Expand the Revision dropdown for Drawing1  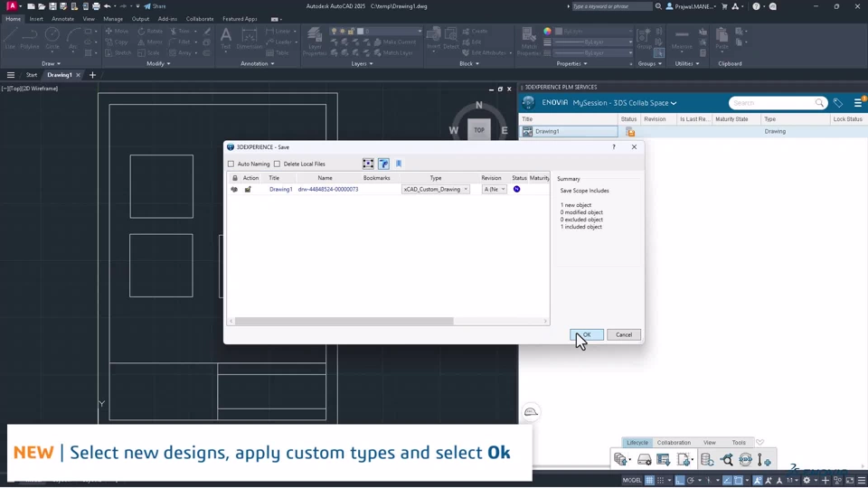point(503,190)
